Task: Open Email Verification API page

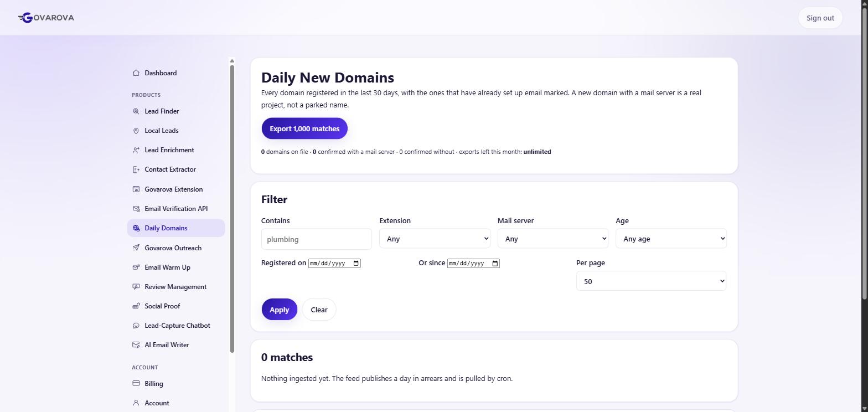Action: coord(176,209)
